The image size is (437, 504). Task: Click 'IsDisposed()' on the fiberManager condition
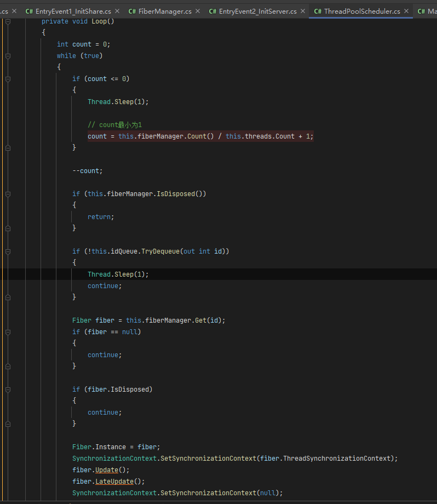tap(179, 194)
